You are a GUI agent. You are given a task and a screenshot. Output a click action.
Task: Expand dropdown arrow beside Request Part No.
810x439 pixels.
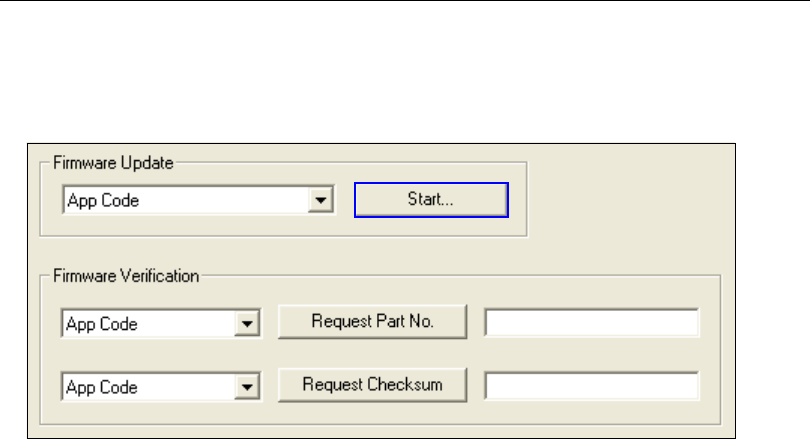250,325
